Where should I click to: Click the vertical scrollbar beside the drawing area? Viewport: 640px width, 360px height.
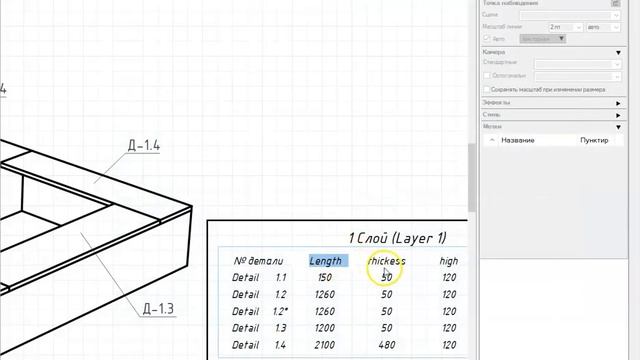(472, 178)
